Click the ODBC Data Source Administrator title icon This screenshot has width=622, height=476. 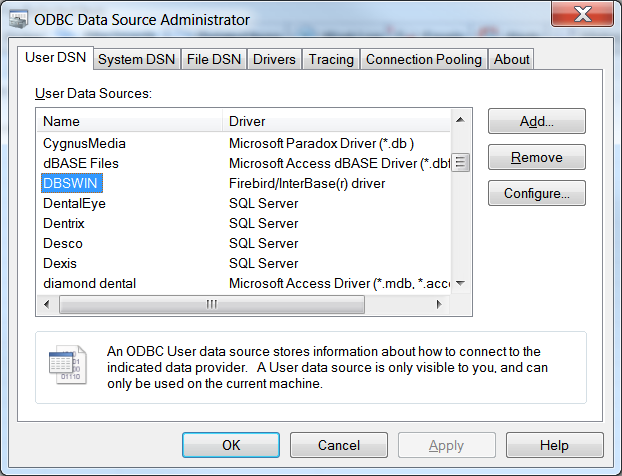pos(18,19)
